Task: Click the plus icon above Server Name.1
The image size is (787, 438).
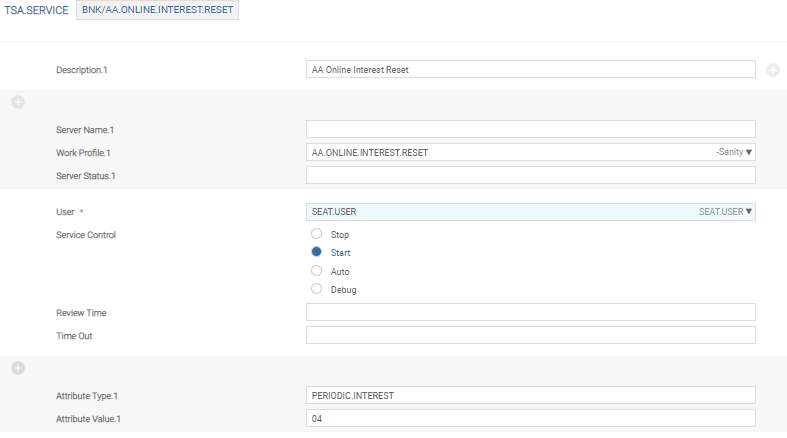Action: click(x=18, y=102)
